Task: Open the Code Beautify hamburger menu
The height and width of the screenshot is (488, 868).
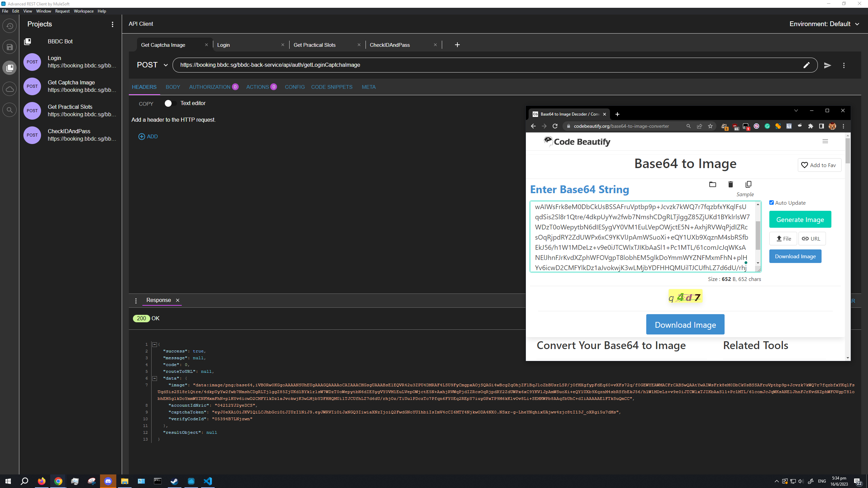Action: [825, 141]
